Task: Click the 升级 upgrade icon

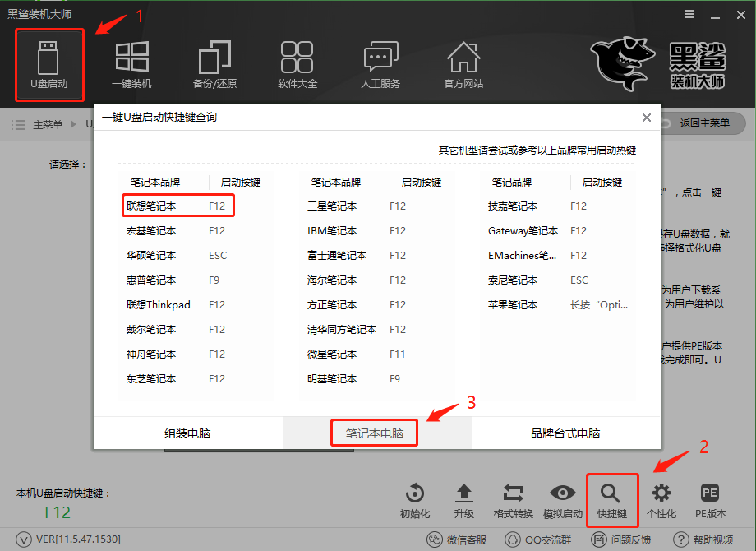Action: 464,500
